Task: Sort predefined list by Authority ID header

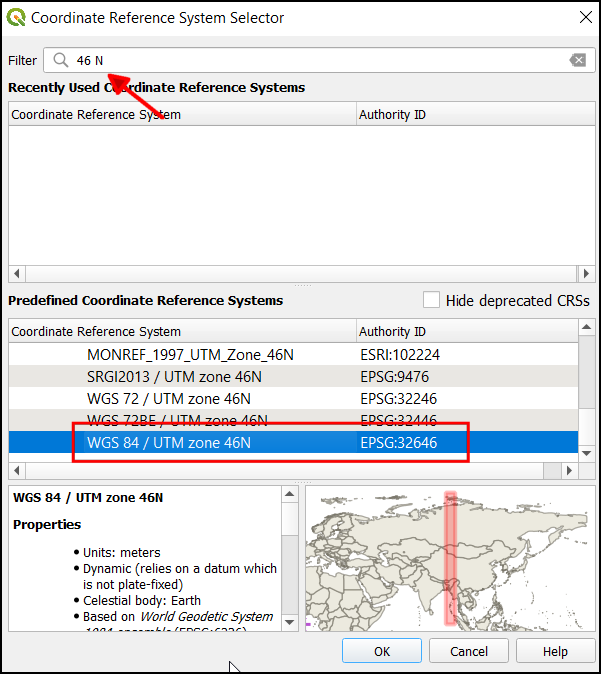Action: click(x=465, y=331)
